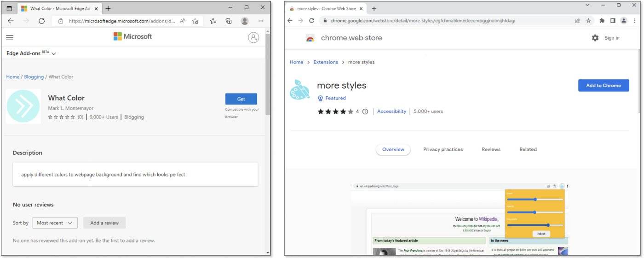Click the Featured badge
The image size is (644, 259).
point(332,98)
